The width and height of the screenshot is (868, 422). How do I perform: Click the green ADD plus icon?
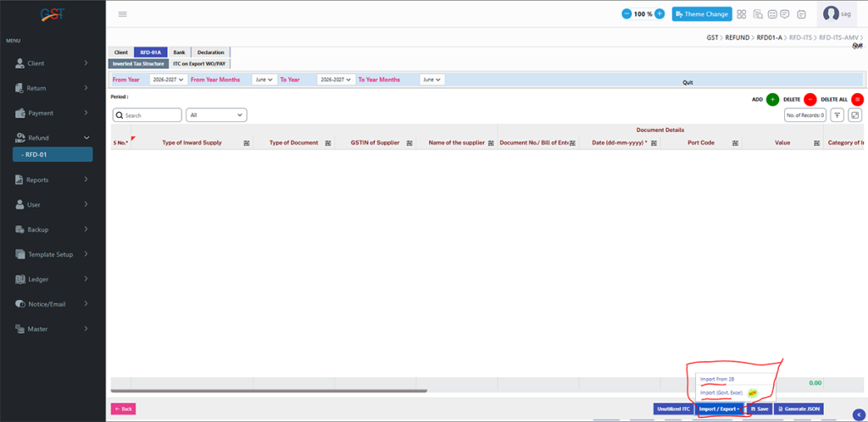(x=773, y=99)
